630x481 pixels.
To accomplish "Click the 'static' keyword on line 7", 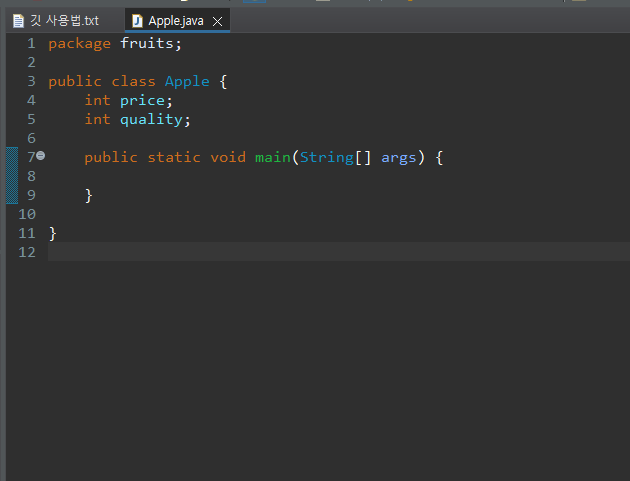I will (174, 158).
